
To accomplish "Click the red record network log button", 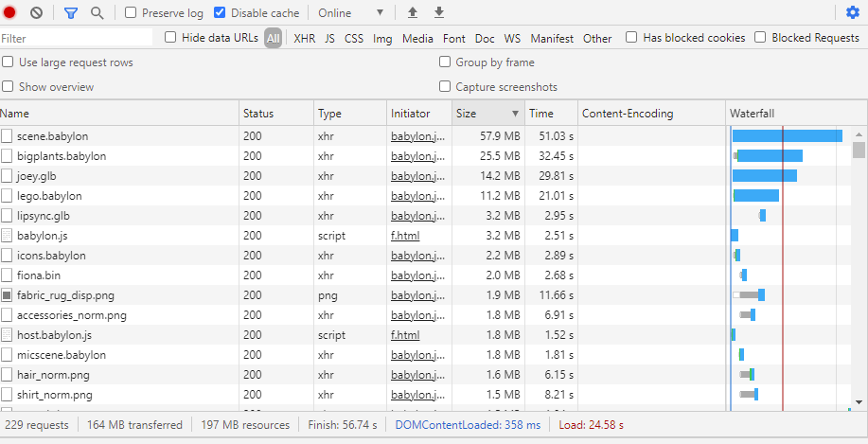I will point(10,13).
